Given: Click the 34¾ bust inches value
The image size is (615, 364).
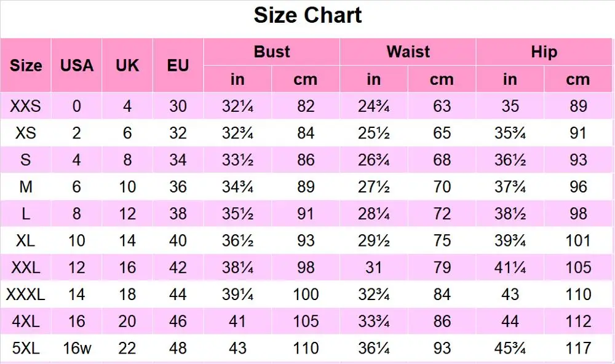Looking at the screenshot, I should (237, 187).
